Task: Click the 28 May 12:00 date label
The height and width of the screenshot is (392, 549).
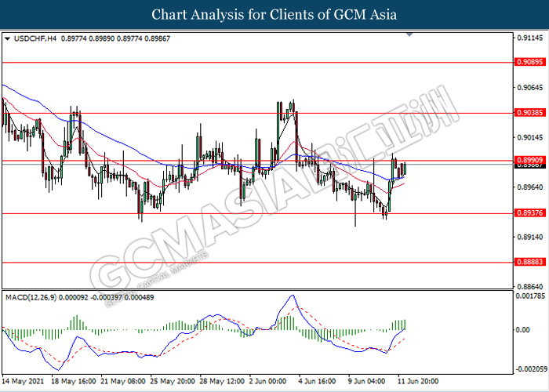Action: [222, 382]
